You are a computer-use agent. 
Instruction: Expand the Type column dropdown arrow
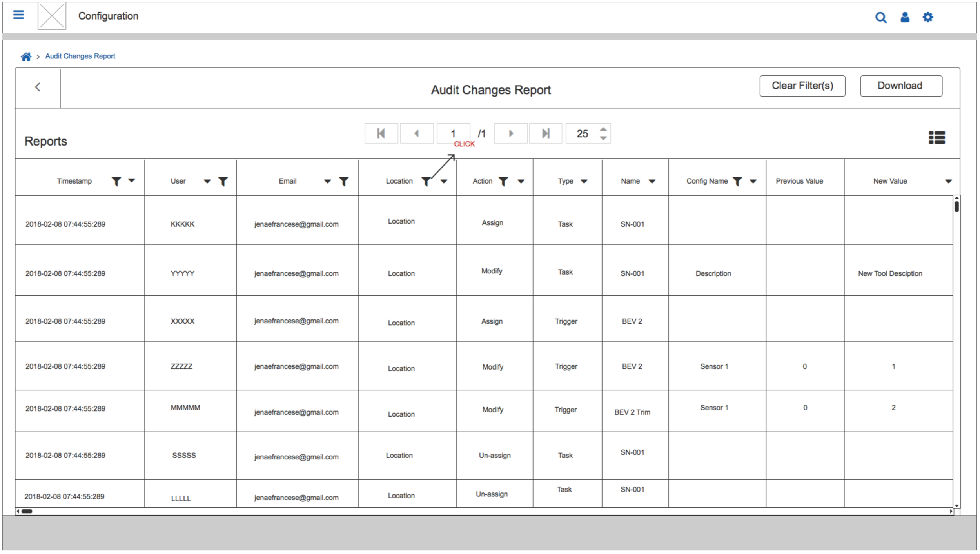(584, 181)
